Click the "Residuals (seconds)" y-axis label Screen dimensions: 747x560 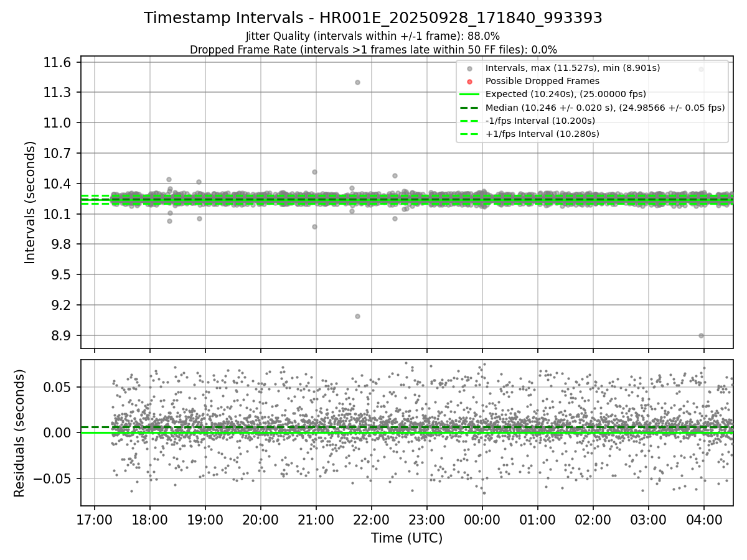pos(19,433)
